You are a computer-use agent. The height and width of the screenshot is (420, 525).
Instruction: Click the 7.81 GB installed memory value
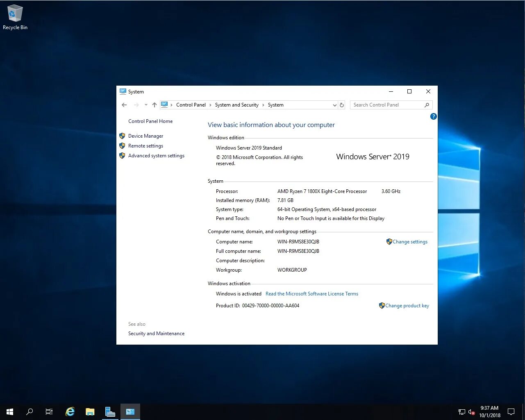285,200
